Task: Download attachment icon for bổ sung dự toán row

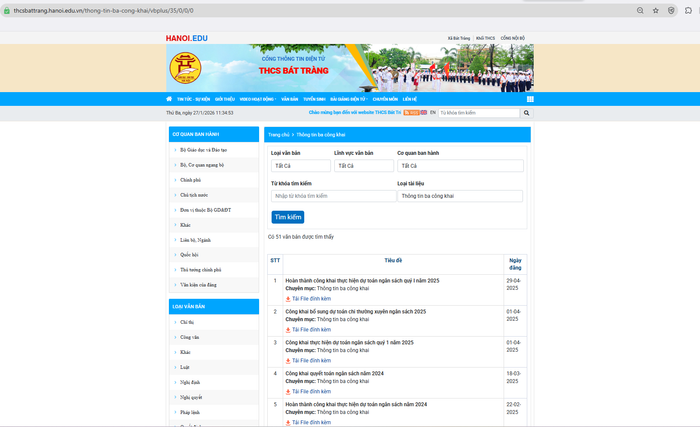Action: pos(288,330)
